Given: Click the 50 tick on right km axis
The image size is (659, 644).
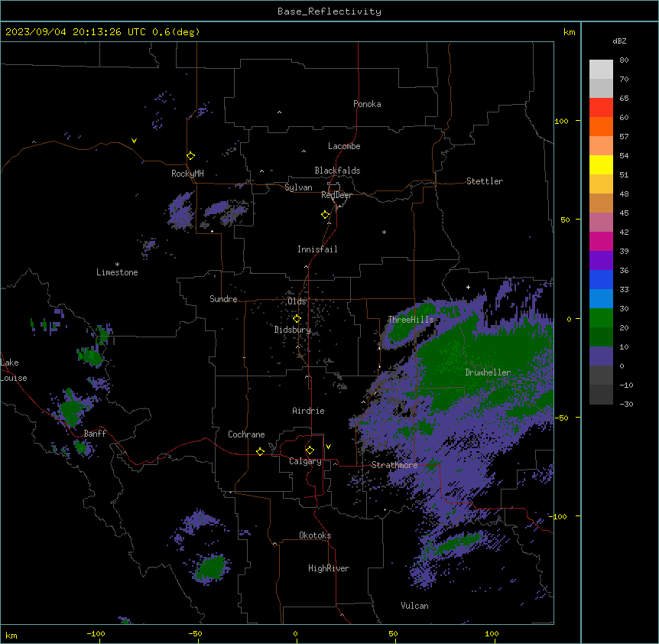Looking at the screenshot, I should click(565, 220).
